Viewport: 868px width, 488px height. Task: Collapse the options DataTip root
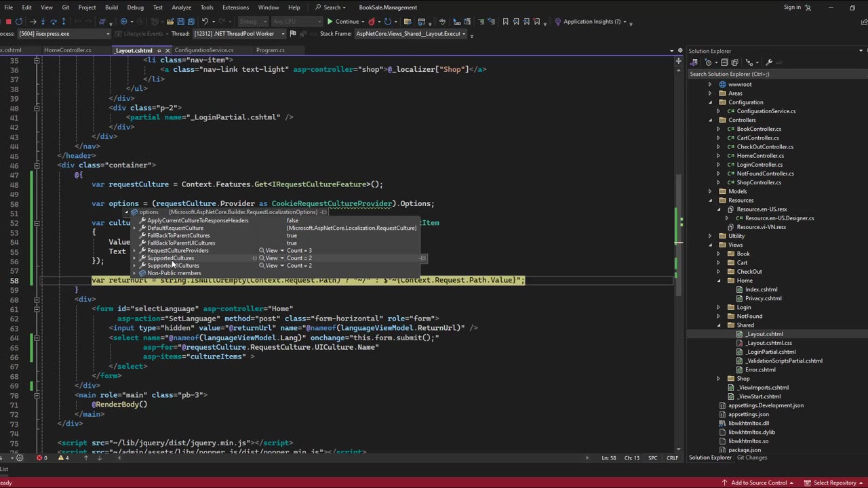127,212
